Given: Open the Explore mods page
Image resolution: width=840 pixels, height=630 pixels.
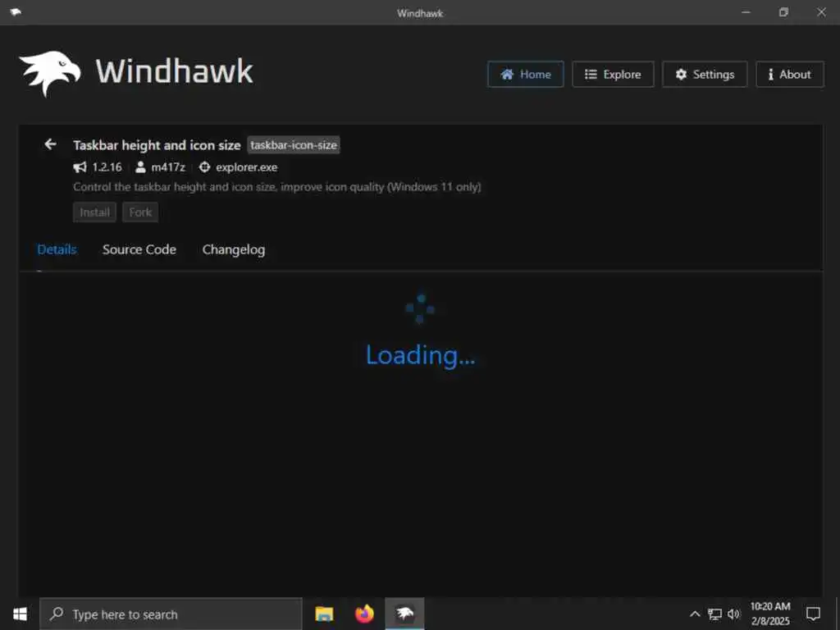Looking at the screenshot, I should click(x=613, y=75).
